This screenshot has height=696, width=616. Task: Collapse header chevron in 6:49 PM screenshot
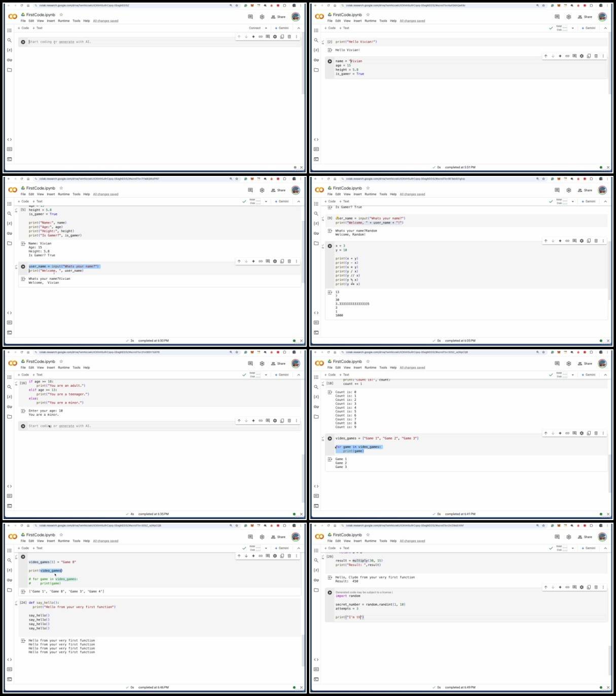tap(605, 548)
